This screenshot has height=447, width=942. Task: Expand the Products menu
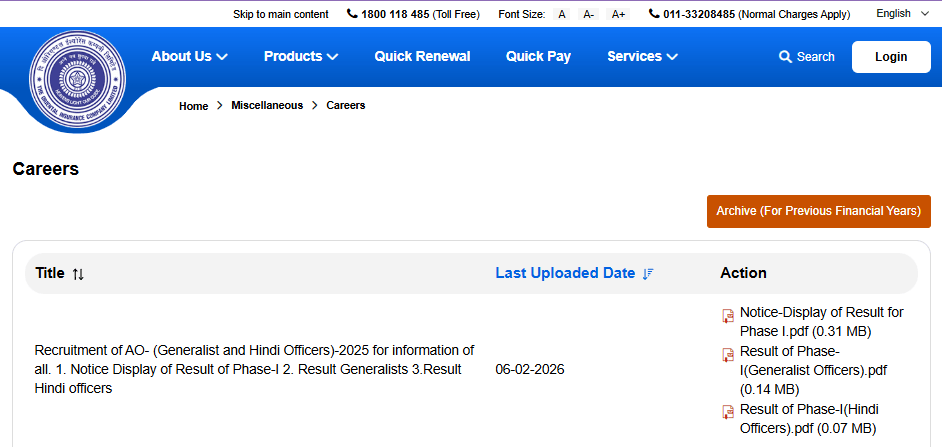tap(301, 56)
